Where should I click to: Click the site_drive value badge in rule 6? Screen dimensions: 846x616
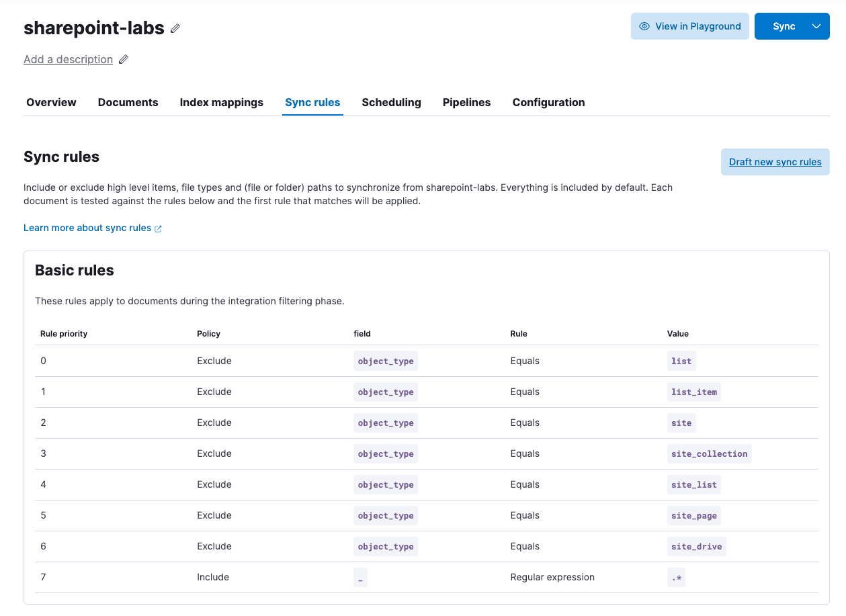(696, 546)
